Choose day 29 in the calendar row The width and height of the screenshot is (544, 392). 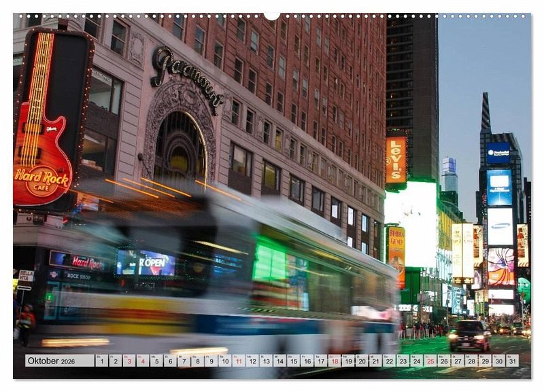tap(486, 361)
